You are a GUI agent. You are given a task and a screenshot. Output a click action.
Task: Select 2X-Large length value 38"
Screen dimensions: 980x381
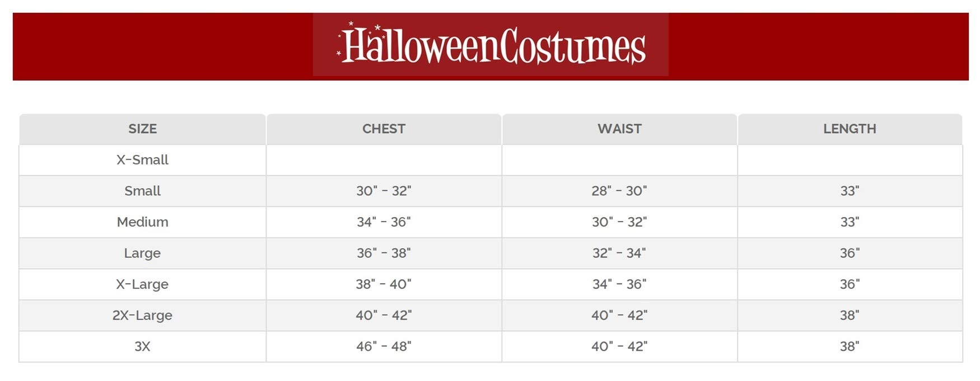coord(850,316)
